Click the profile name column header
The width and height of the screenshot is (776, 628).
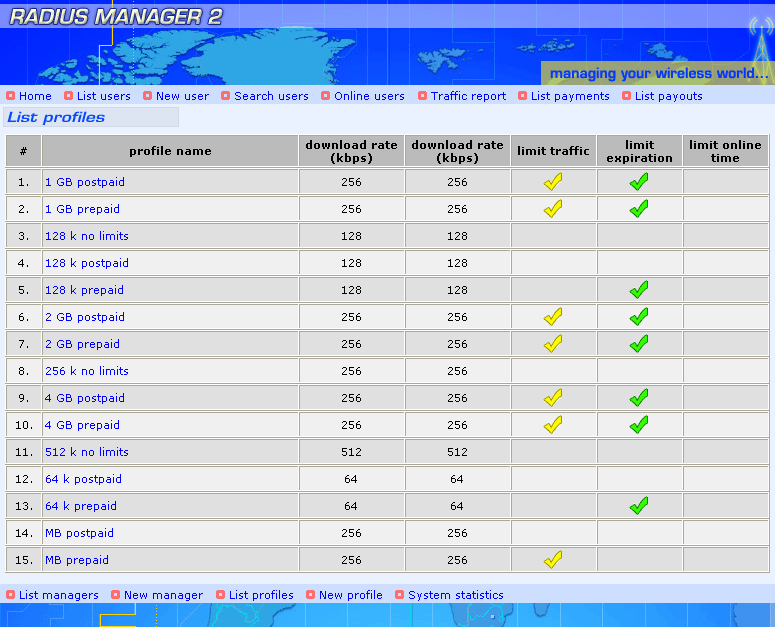[170, 152]
